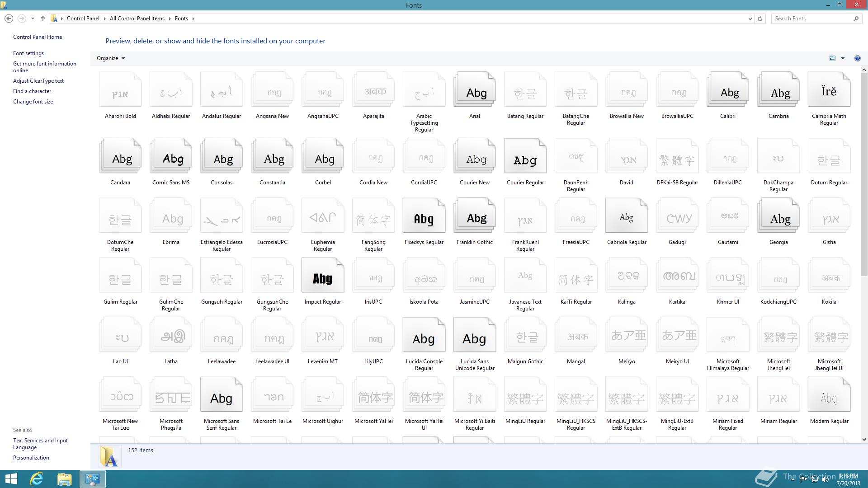
Task: Expand the Control Panel breadcrumb arrow
Action: [104, 19]
